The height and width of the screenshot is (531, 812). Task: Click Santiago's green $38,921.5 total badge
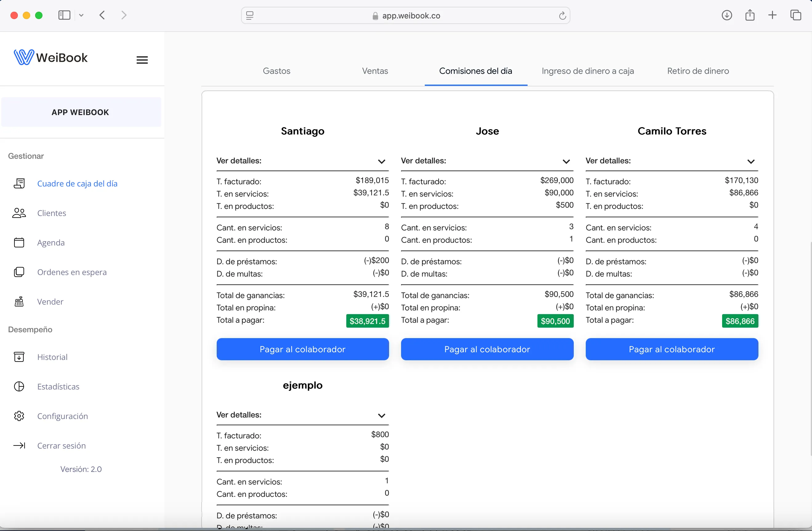(x=368, y=321)
